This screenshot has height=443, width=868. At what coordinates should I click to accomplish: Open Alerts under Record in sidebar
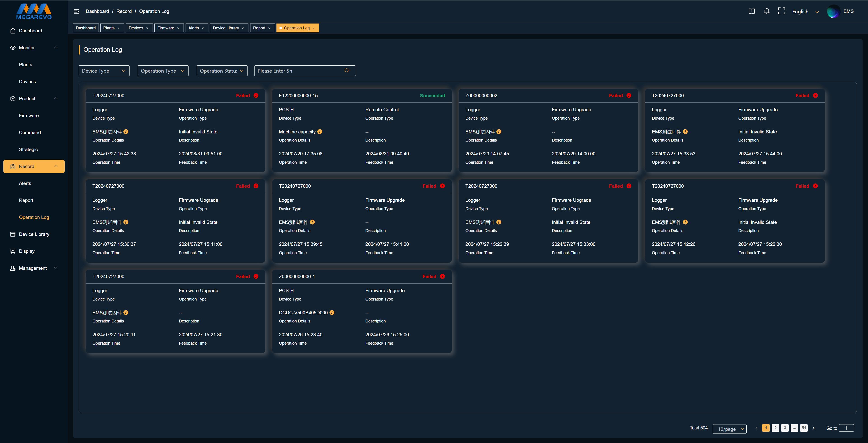25,183
